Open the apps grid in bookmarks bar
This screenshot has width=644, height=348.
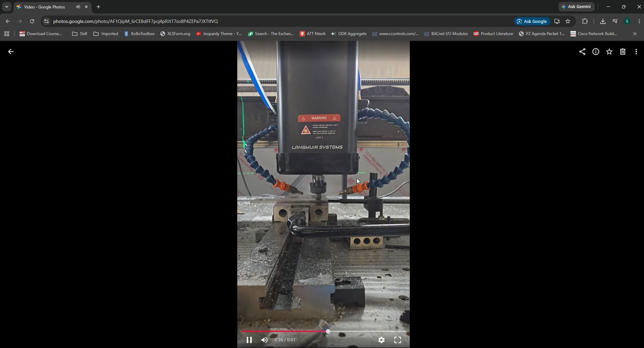(7, 34)
